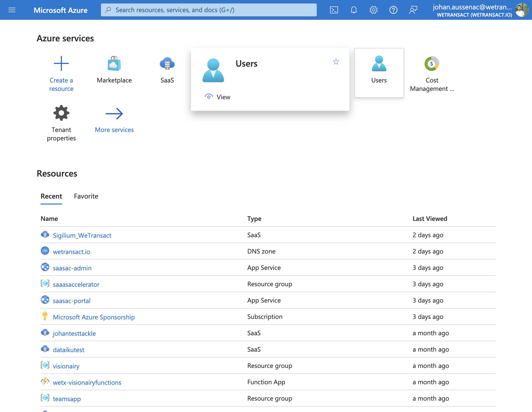Click the account email text in header

pyautogui.click(x=472, y=7)
